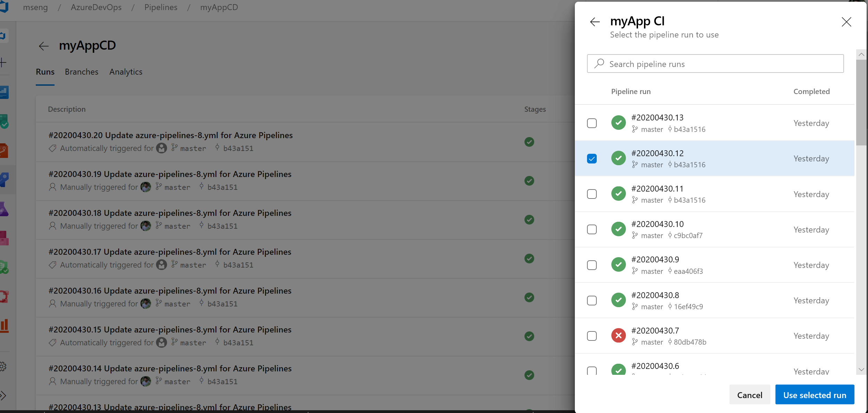Image resolution: width=868 pixels, height=413 pixels.
Task: Click the success status icon for #20200430.10
Action: 618,229
